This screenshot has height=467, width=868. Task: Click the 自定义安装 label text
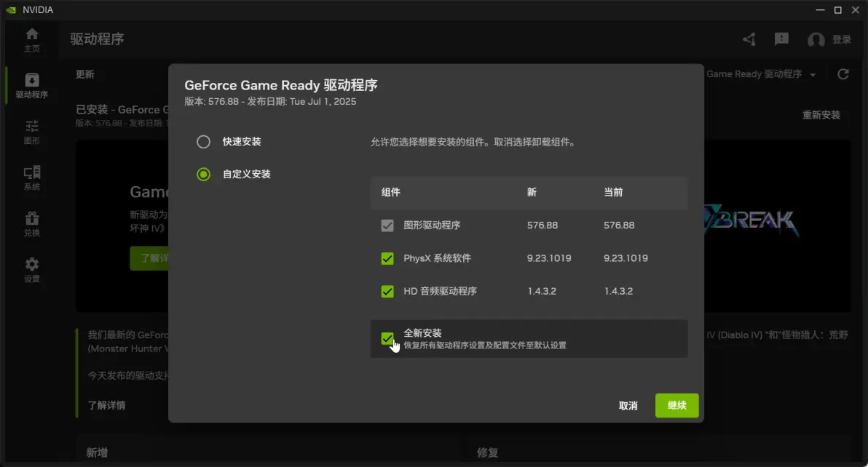[x=246, y=174]
